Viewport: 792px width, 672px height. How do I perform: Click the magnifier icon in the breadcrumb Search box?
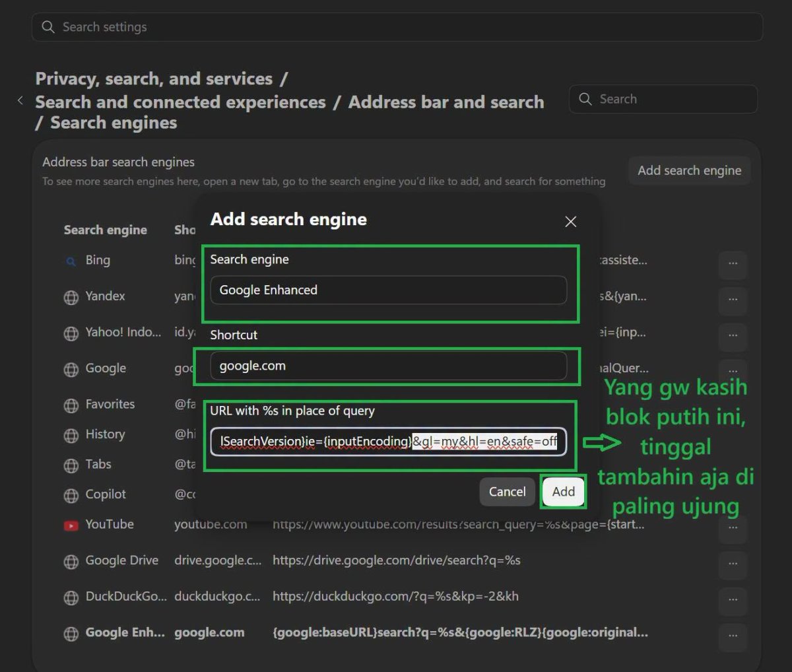pyautogui.click(x=585, y=99)
